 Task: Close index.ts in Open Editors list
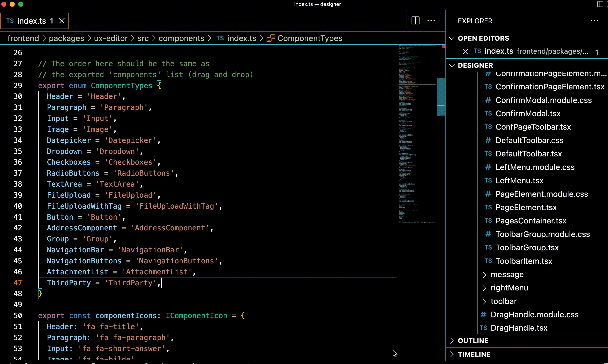465,52
